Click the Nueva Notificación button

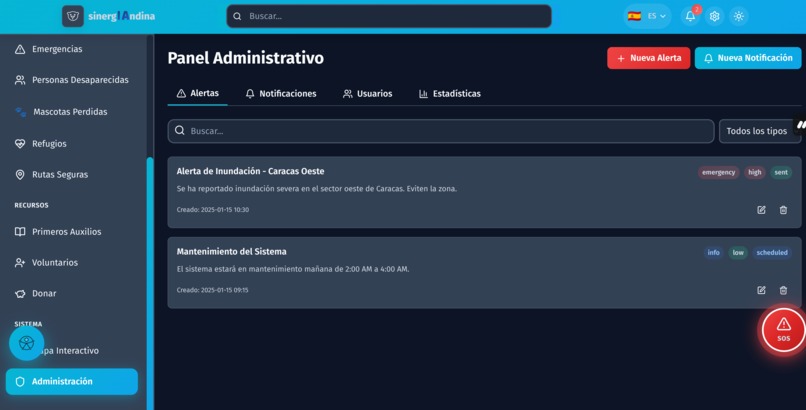click(748, 58)
